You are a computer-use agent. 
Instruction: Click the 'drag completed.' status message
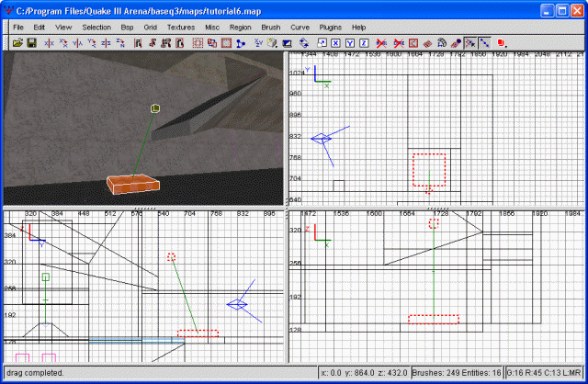click(35, 373)
